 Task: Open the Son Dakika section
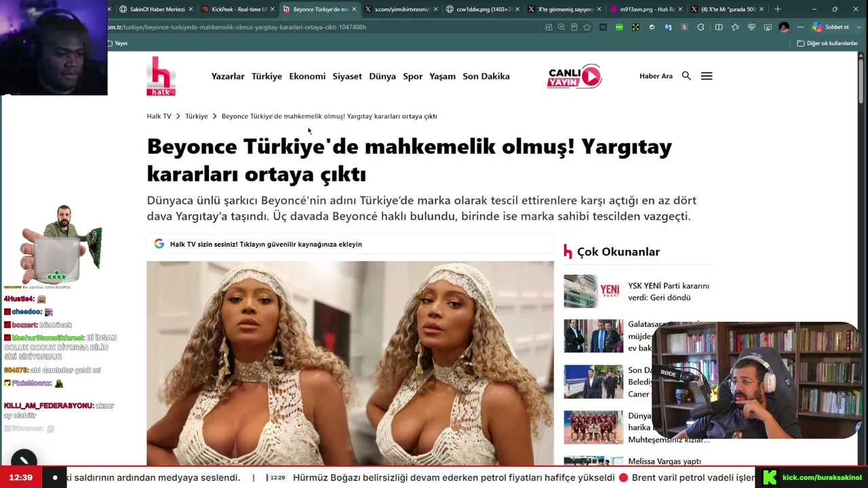pos(486,76)
